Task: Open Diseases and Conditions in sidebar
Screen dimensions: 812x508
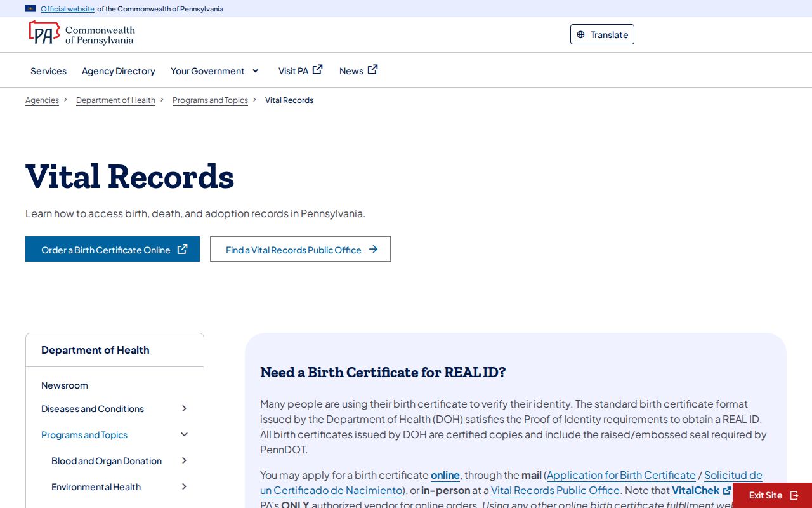Action: 93,409
